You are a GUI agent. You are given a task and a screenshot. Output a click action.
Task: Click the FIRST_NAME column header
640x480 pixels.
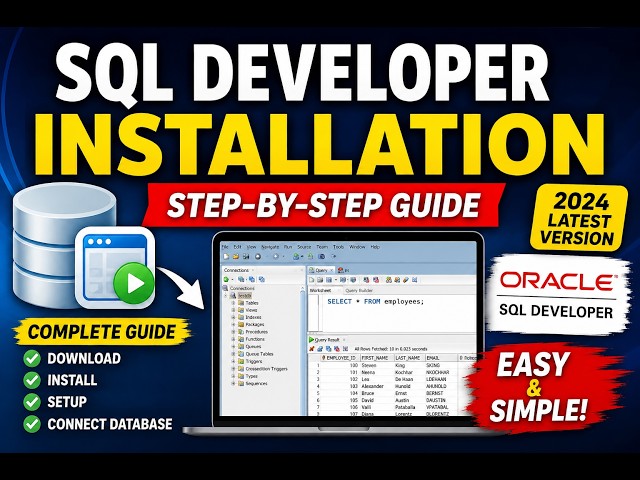[375, 358]
